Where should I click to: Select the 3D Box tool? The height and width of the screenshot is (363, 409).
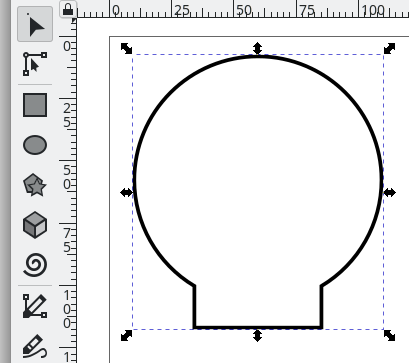pyautogui.click(x=35, y=225)
